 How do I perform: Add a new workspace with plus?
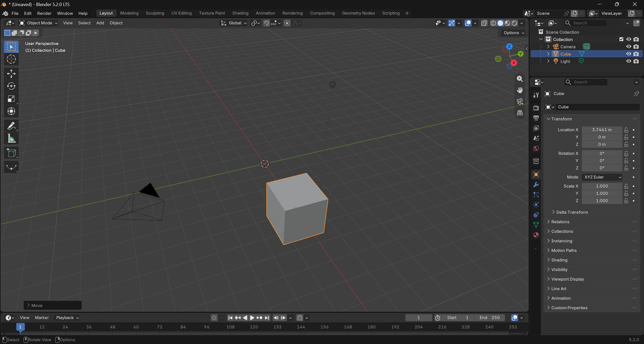coord(407,13)
